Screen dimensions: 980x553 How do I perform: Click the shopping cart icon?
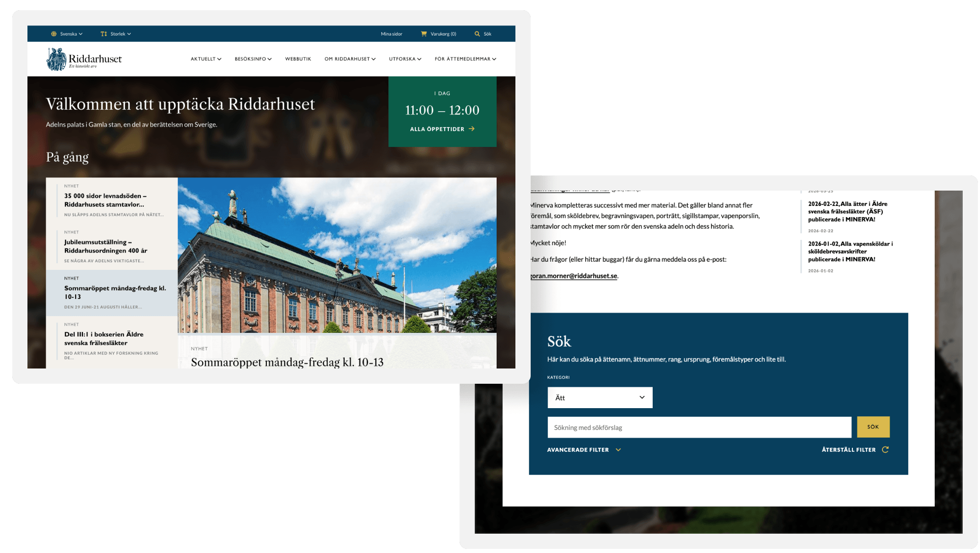[424, 34]
